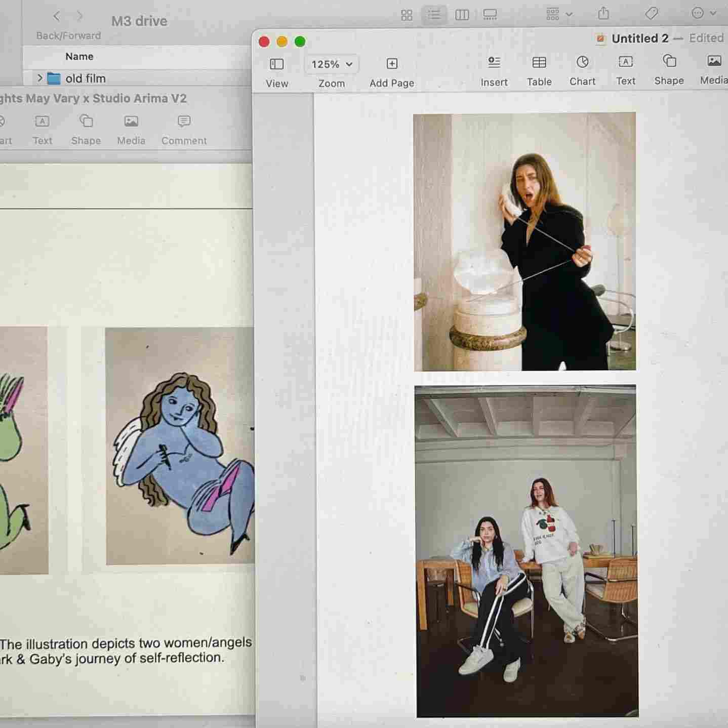Open the Finder group-by dropdown
The height and width of the screenshot is (728, 728).
(x=559, y=14)
